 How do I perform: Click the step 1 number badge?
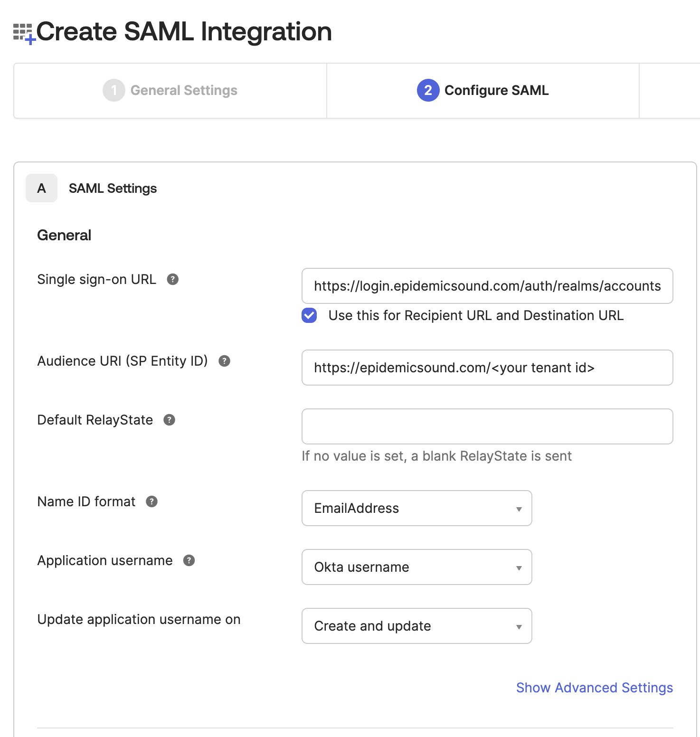114,90
